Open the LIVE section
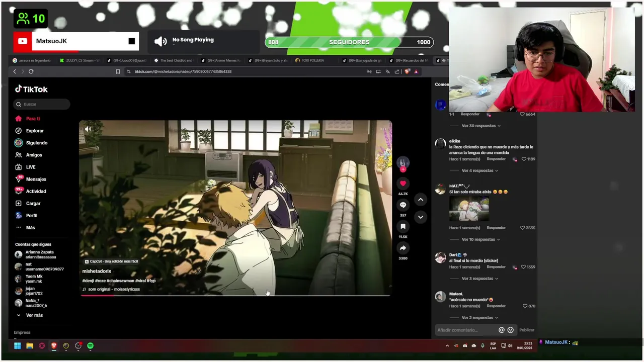 [25, 167]
